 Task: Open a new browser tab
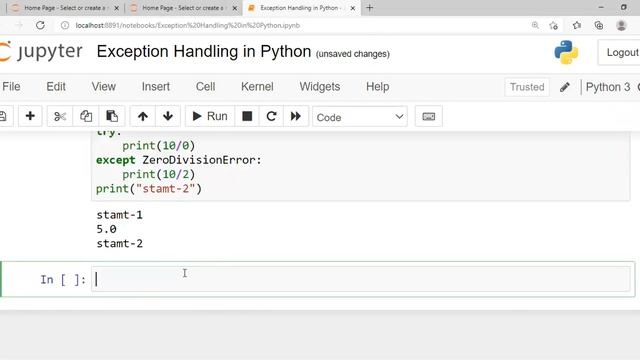[369, 8]
